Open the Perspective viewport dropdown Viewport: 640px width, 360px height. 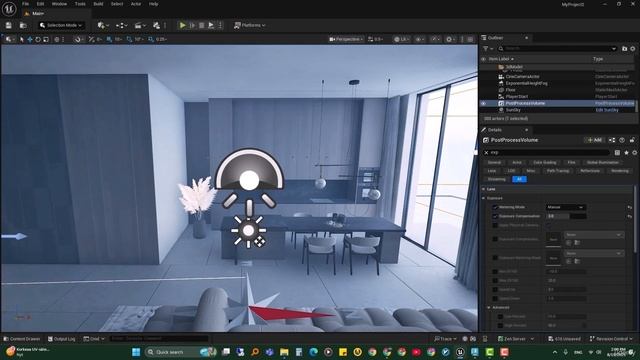[x=346, y=39]
